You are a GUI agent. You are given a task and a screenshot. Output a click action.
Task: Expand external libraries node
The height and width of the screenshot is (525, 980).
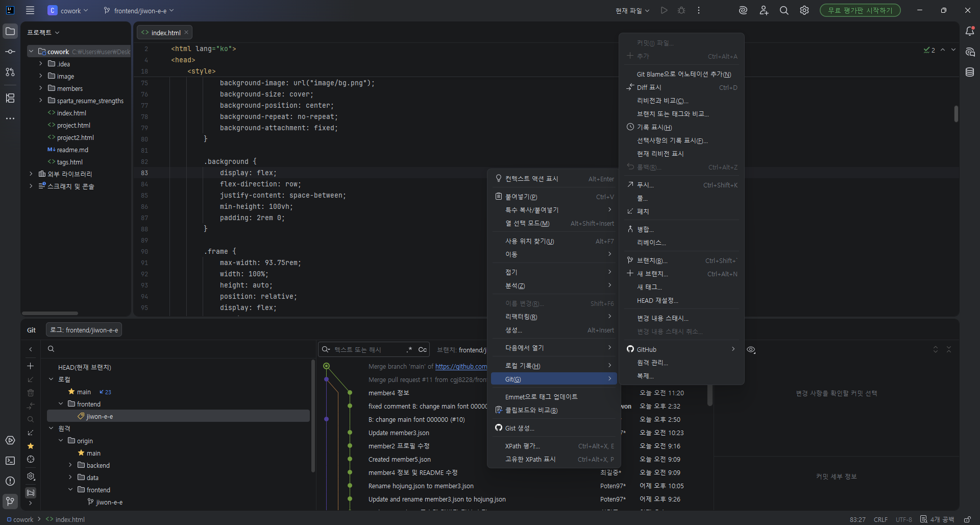click(x=31, y=174)
